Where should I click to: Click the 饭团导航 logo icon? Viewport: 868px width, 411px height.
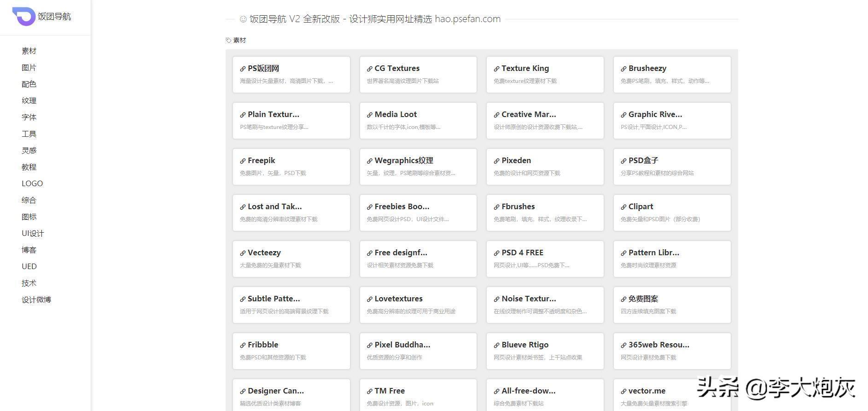click(x=23, y=17)
